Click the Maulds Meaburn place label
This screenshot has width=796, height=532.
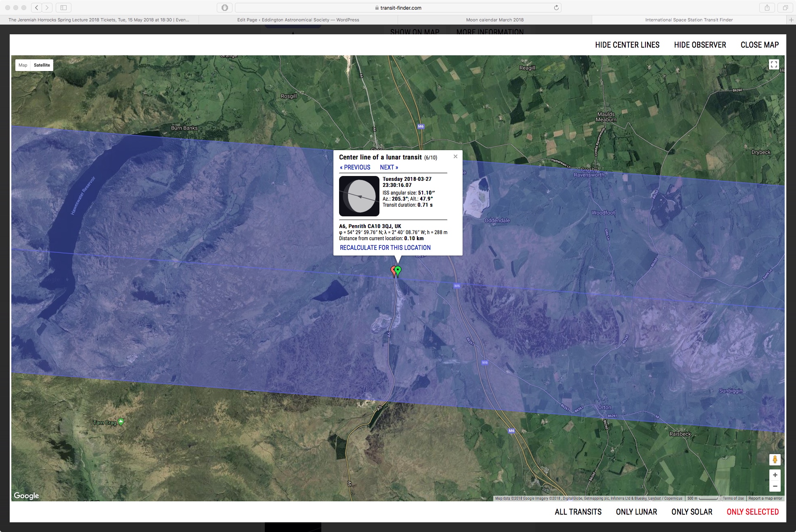(606, 117)
